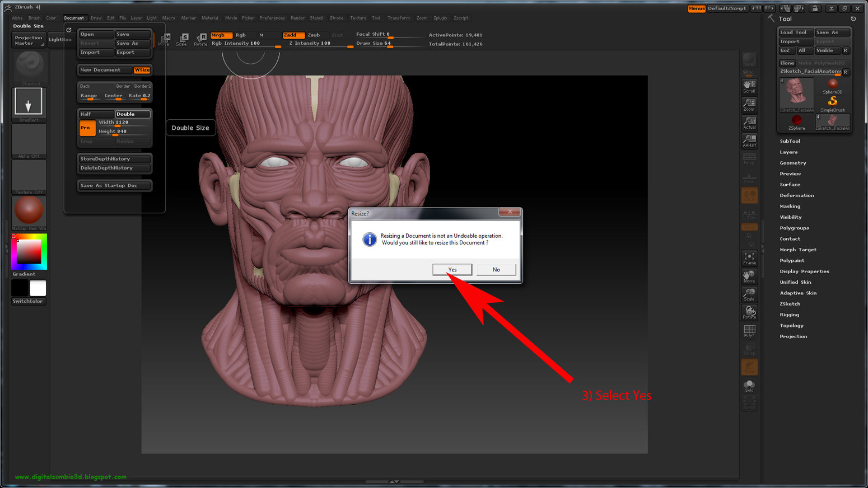Image resolution: width=868 pixels, height=488 pixels.
Task: Click the blue info icon in Resize dialog
Action: coord(370,240)
